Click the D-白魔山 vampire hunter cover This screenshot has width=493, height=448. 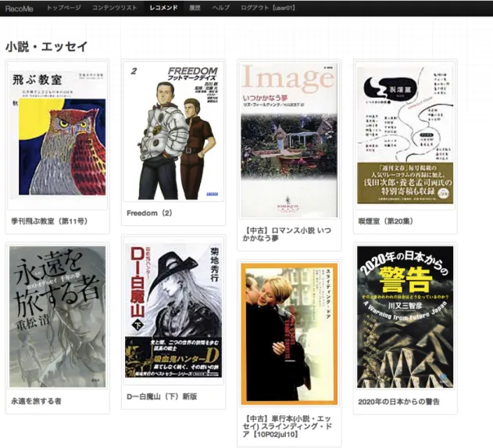(x=173, y=310)
